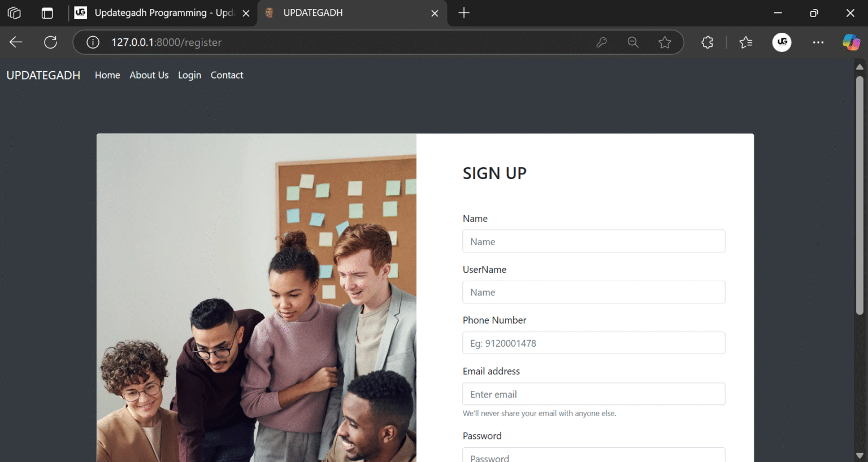868x462 pixels.
Task: Navigate to the Contact page
Action: (x=227, y=75)
